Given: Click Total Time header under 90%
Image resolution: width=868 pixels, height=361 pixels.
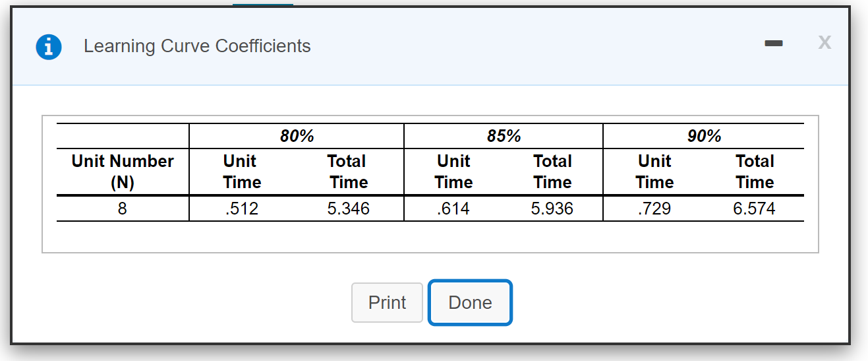Looking at the screenshot, I should point(755,172).
